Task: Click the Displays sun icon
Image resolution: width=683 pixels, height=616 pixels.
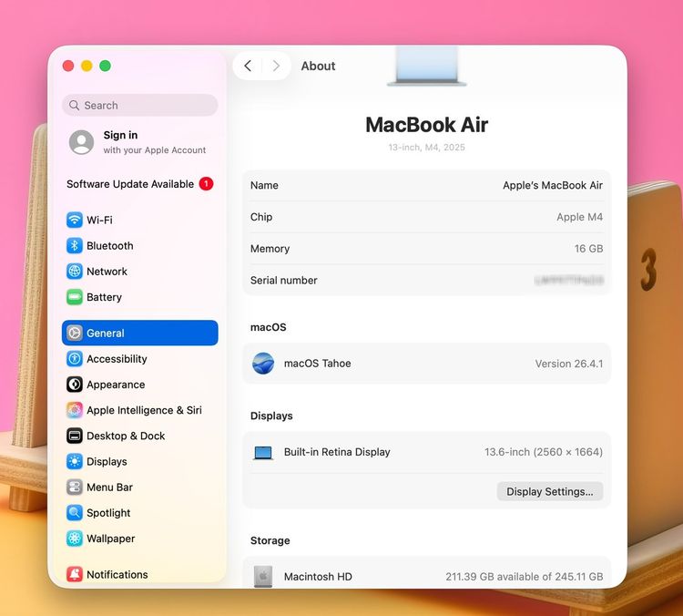Action: pyautogui.click(x=75, y=461)
